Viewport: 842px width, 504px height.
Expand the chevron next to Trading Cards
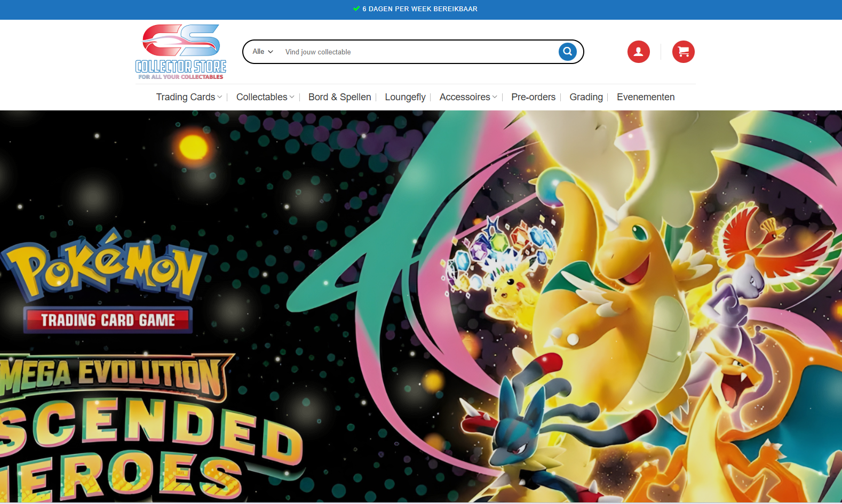coord(220,97)
